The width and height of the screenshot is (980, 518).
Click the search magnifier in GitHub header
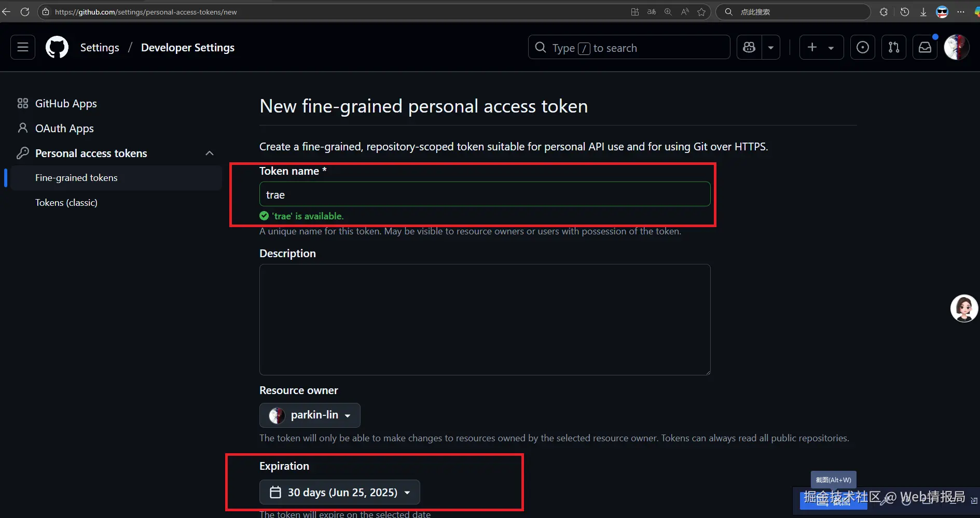(540, 47)
